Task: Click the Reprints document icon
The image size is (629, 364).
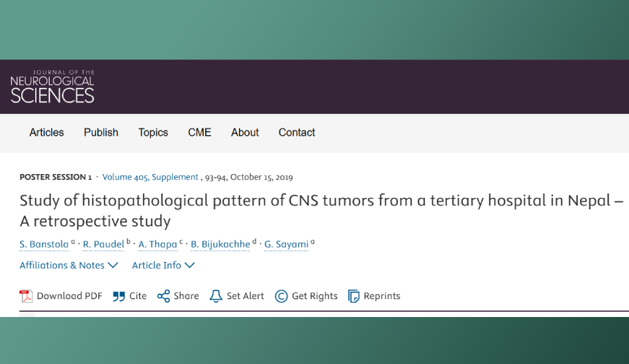Action: [x=354, y=296]
